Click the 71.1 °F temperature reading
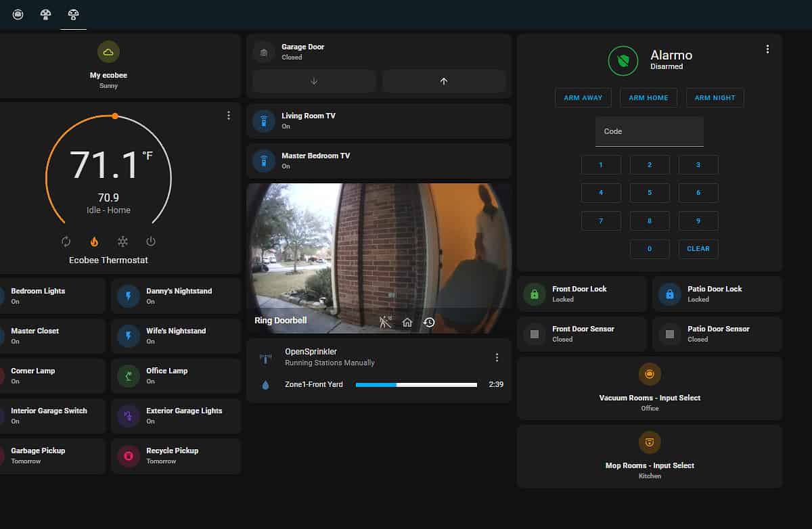The image size is (812, 529). (112, 164)
